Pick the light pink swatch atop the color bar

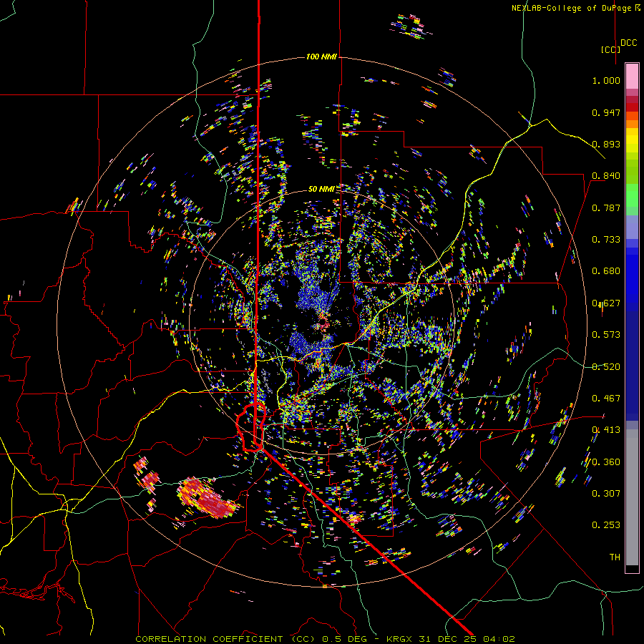[x=632, y=76]
